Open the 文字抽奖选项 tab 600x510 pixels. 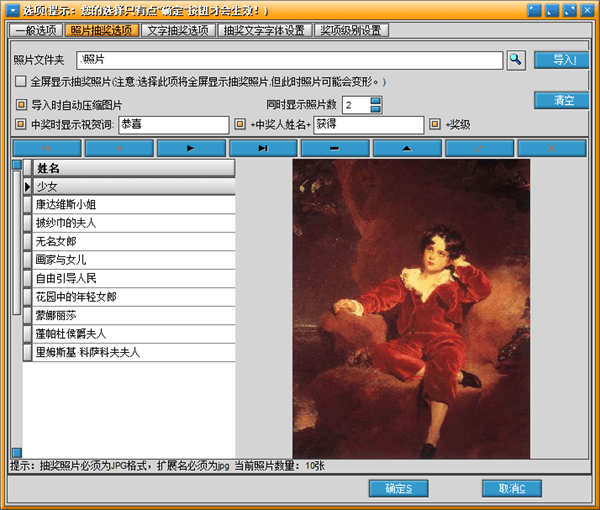(x=177, y=31)
